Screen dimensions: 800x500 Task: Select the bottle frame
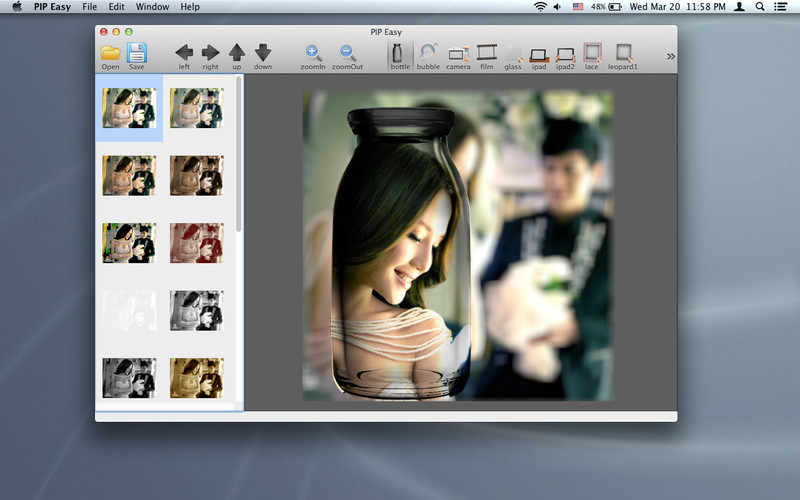click(x=400, y=56)
